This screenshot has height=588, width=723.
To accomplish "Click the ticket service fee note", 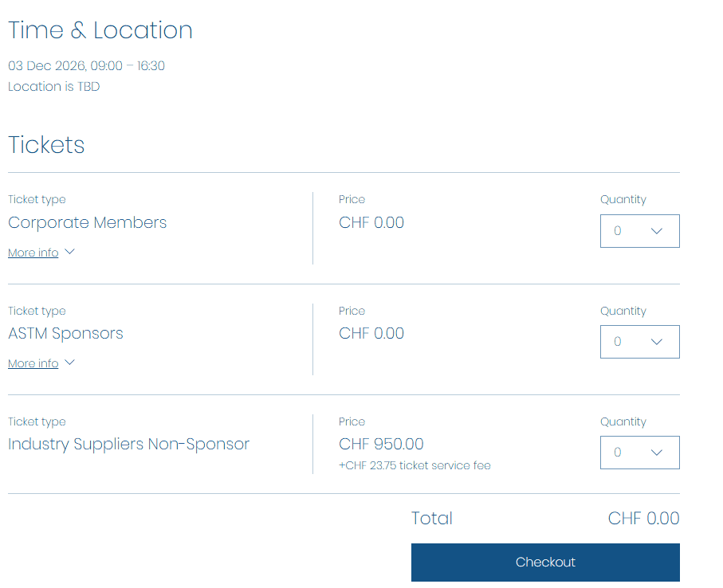I will [415, 465].
